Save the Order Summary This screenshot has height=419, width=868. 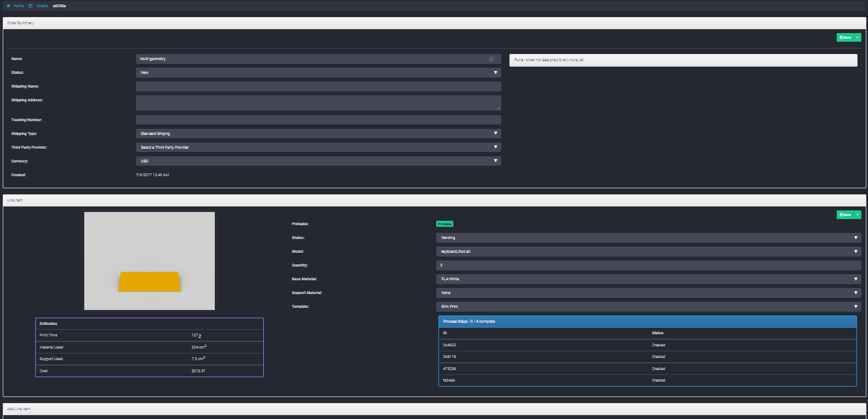click(x=845, y=37)
